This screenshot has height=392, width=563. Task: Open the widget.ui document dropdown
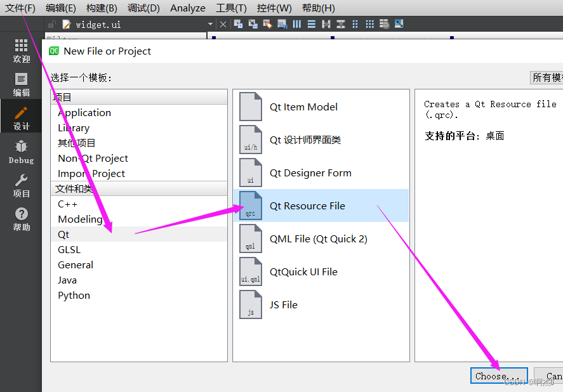209,23
